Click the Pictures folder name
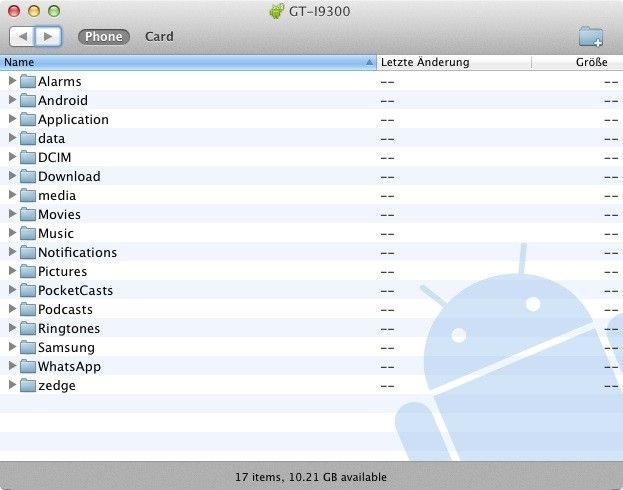This screenshot has height=490, width=623. click(x=62, y=271)
